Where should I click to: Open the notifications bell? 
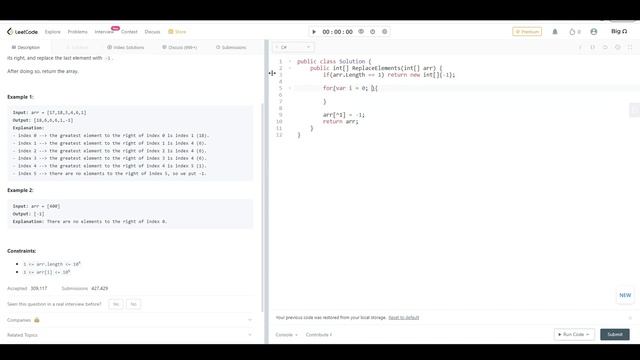click(x=555, y=31)
